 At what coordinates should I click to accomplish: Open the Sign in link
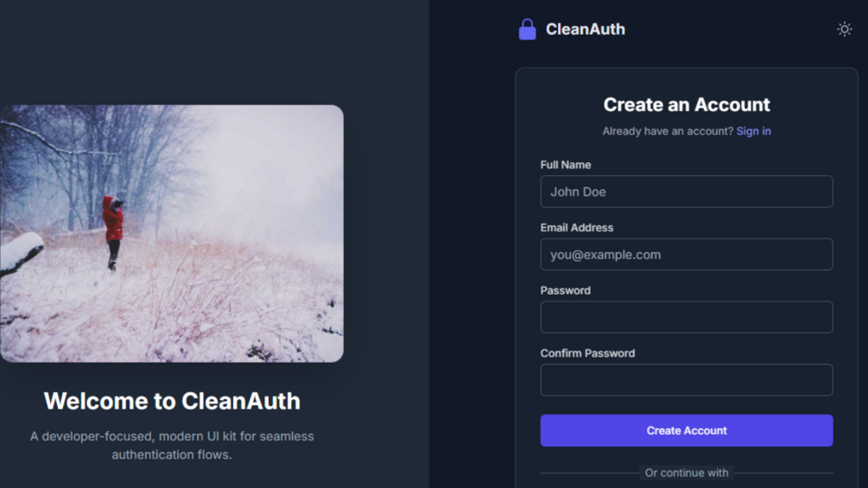tap(753, 131)
